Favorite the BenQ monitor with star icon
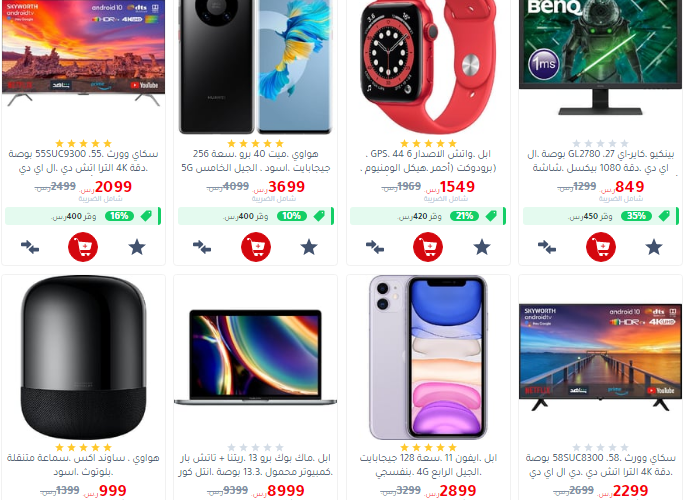The image size is (688, 500). pos(654,247)
